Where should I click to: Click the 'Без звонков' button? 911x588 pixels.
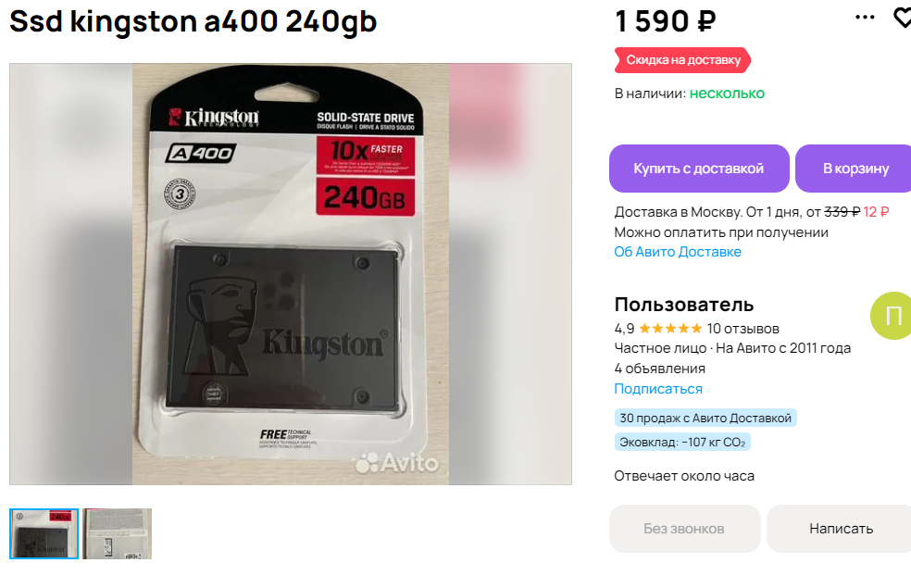coord(684,529)
